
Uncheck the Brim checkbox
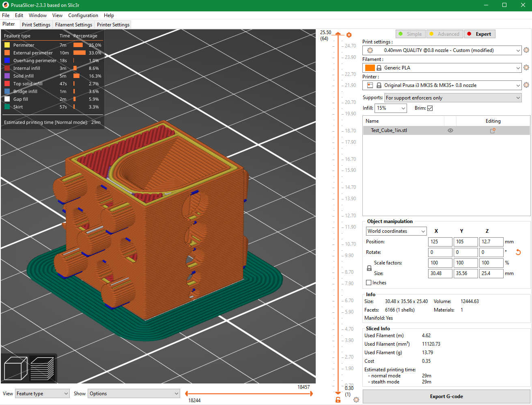[430, 108]
